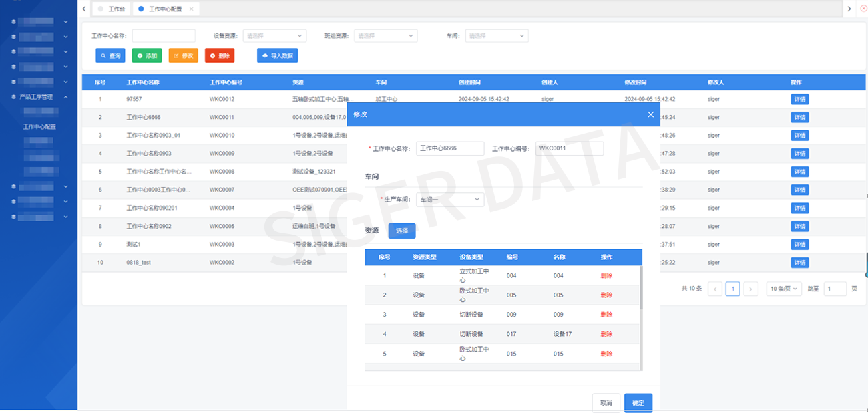Click the 工作中心名称 field in the dialog
The image size is (868, 415).
click(x=449, y=148)
